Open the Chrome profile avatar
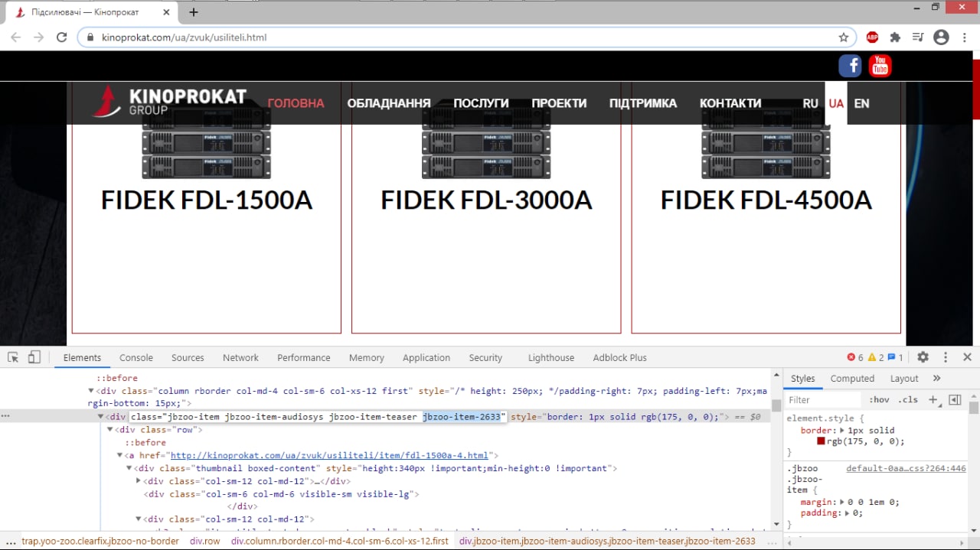980x550 pixels. click(942, 37)
